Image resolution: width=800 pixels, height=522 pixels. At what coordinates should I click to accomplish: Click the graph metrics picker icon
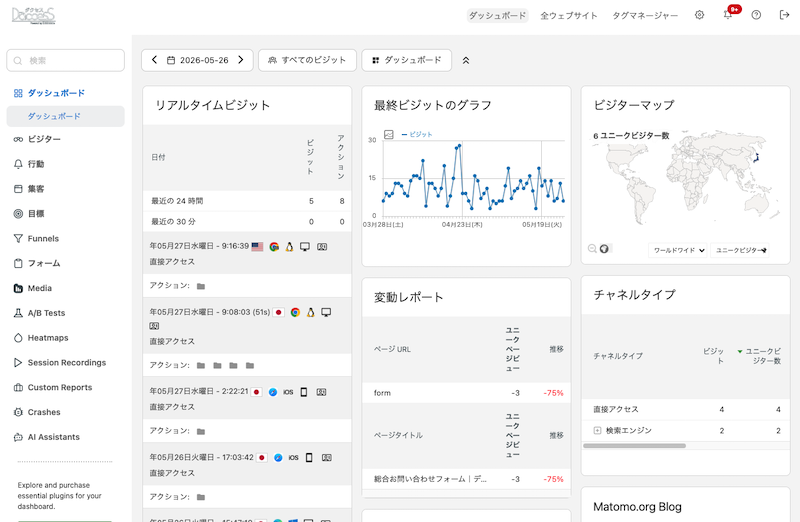(389, 134)
